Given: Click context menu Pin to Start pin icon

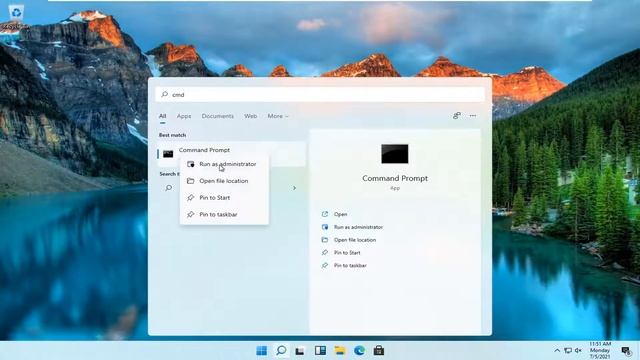Looking at the screenshot, I should coord(191,198).
